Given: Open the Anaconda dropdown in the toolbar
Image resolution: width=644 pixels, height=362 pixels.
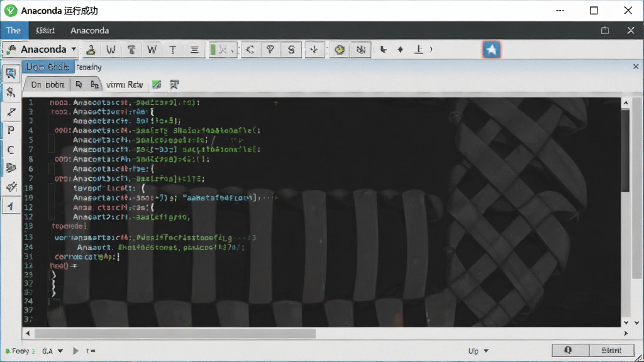Looking at the screenshot, I should (41, 50).
